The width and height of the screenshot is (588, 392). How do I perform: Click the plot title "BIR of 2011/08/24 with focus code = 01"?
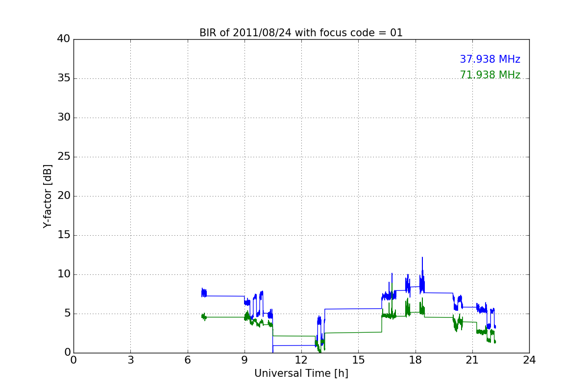point(301,33)
